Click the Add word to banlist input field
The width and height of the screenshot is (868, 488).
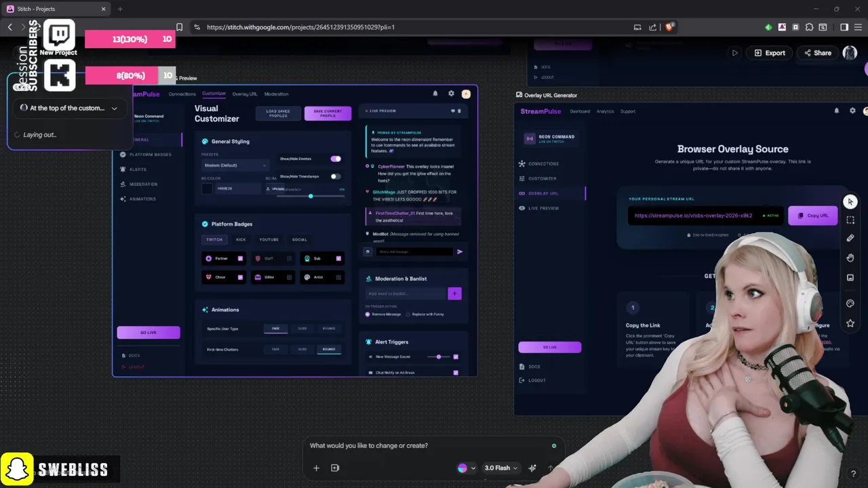(406, 293)
